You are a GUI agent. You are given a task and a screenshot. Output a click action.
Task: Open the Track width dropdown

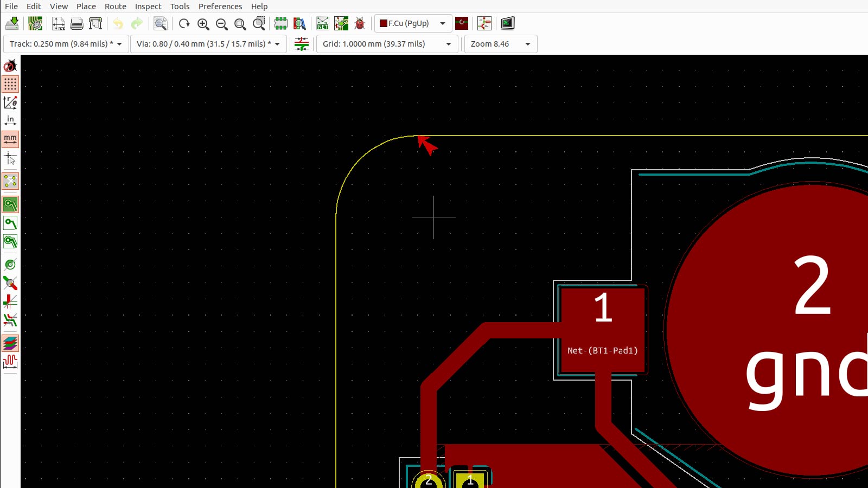coord(66,44)
